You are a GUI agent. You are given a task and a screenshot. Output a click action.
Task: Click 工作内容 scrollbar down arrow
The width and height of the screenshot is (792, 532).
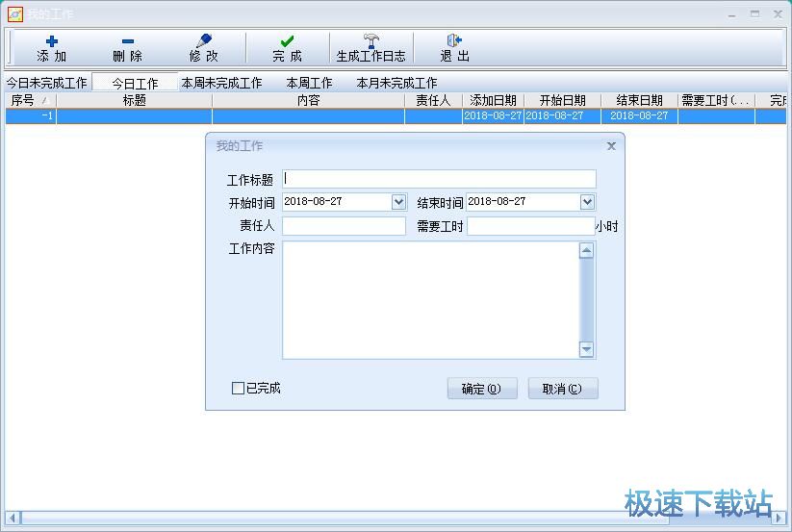586,349
